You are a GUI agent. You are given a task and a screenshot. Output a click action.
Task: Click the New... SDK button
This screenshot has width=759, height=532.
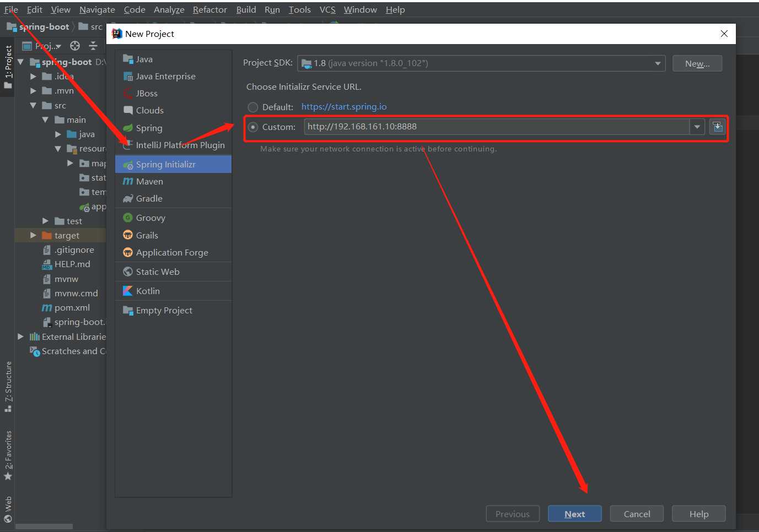(697, 63)
